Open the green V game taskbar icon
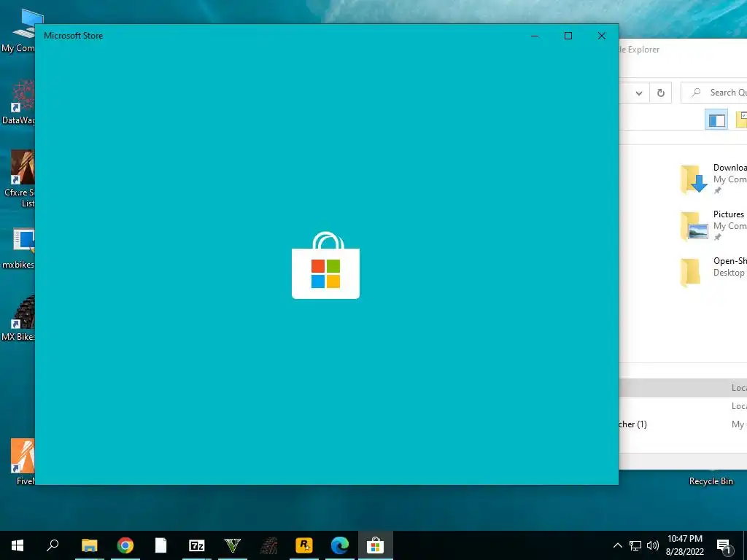Screen dimensions: 747x560 pos(233,545)
